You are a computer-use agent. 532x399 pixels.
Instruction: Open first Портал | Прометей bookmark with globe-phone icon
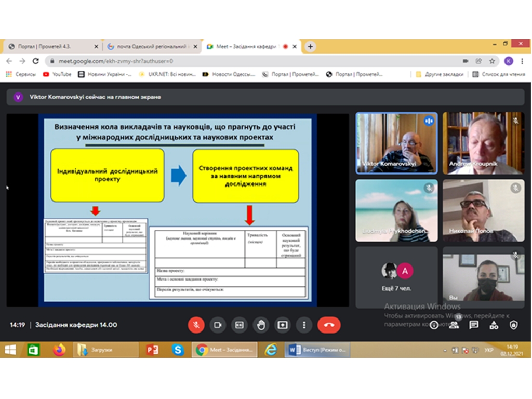click(290, 74)
